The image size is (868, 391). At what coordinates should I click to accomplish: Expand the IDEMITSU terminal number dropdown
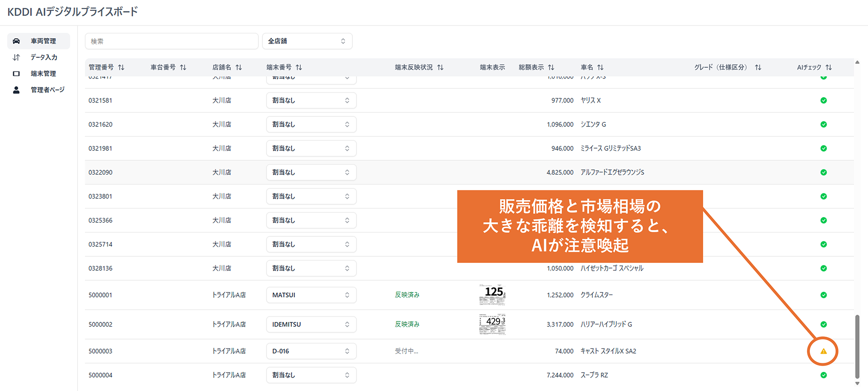tap(311, 325)
